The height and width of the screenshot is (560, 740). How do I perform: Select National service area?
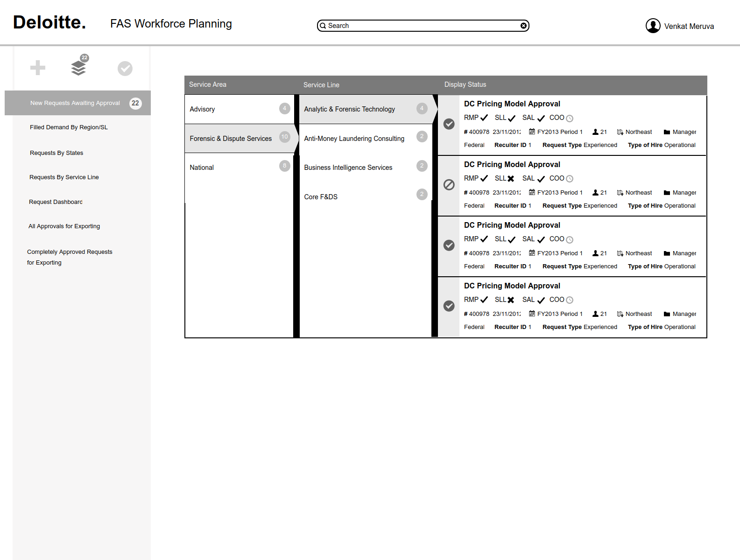point(239,168)
